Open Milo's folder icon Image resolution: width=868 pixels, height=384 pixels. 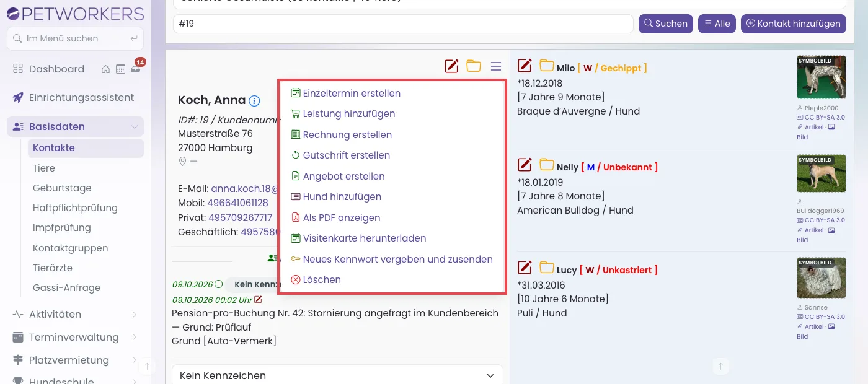click(x=546, y=65)
